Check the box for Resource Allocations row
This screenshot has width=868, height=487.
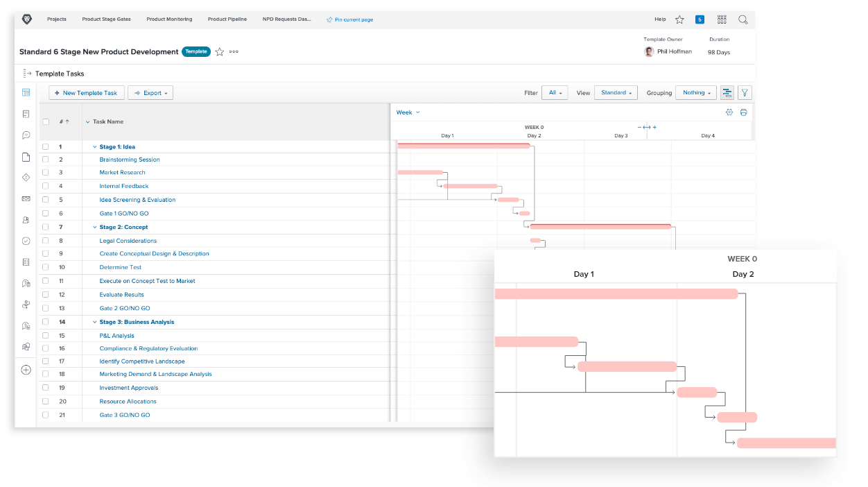pyautogui.click(x=46, y=401)
